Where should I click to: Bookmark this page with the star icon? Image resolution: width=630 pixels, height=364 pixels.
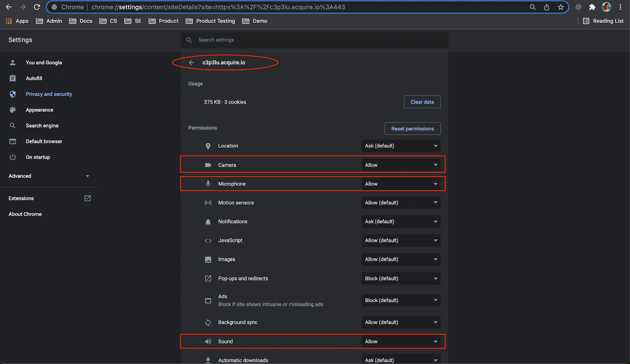[561, 7]
